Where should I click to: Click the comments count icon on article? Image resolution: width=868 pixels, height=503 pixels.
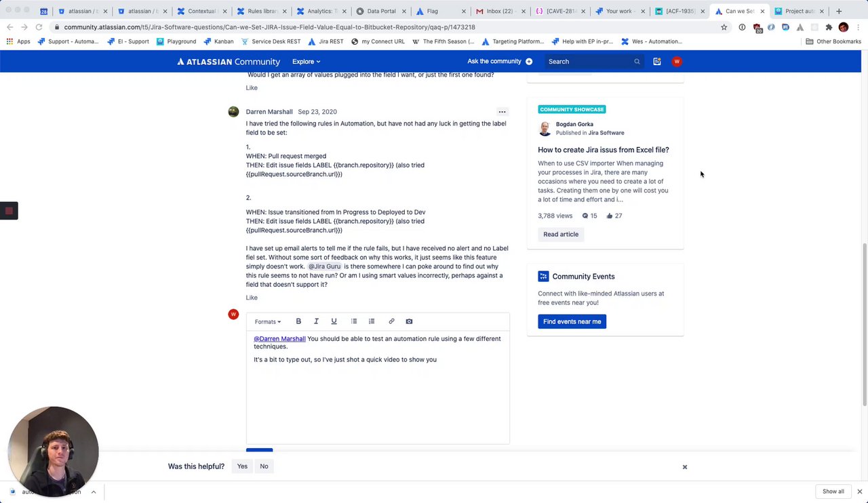tap(589, 216)
